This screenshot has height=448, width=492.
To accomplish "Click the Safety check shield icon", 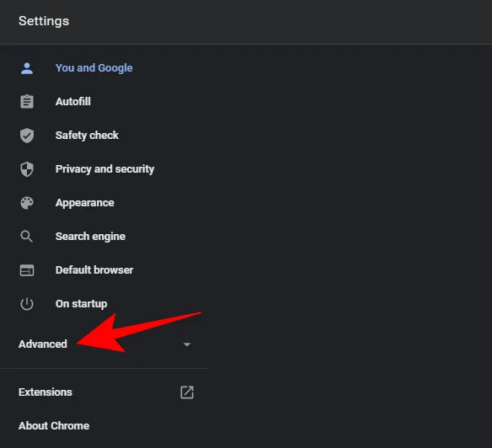I will click(x=27, y=136).
